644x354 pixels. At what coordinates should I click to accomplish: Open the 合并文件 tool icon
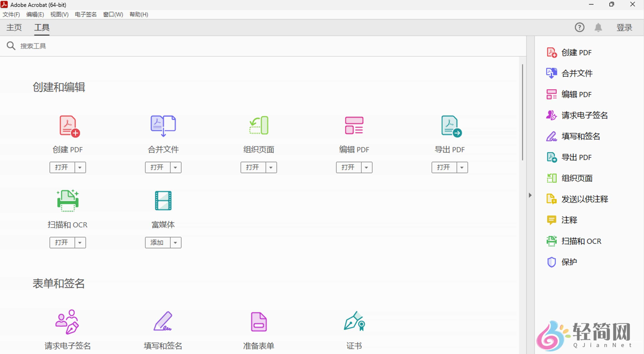point(163,126)
